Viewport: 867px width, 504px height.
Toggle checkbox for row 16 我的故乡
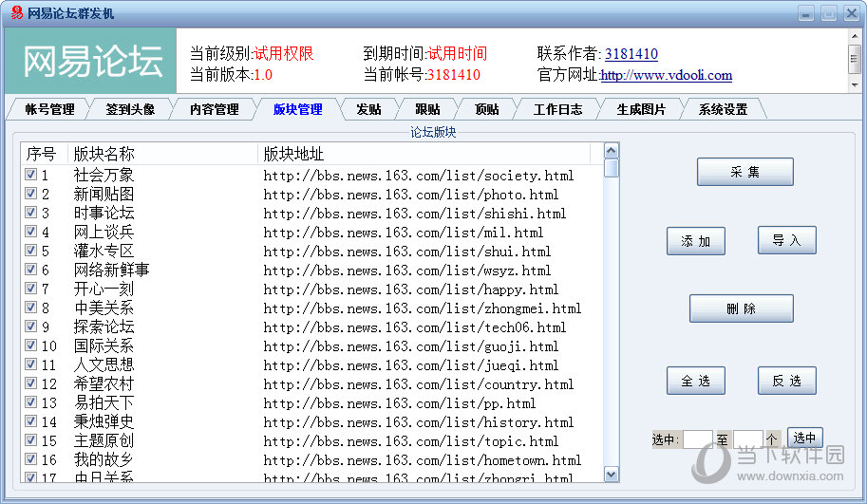tap(31, 459)
